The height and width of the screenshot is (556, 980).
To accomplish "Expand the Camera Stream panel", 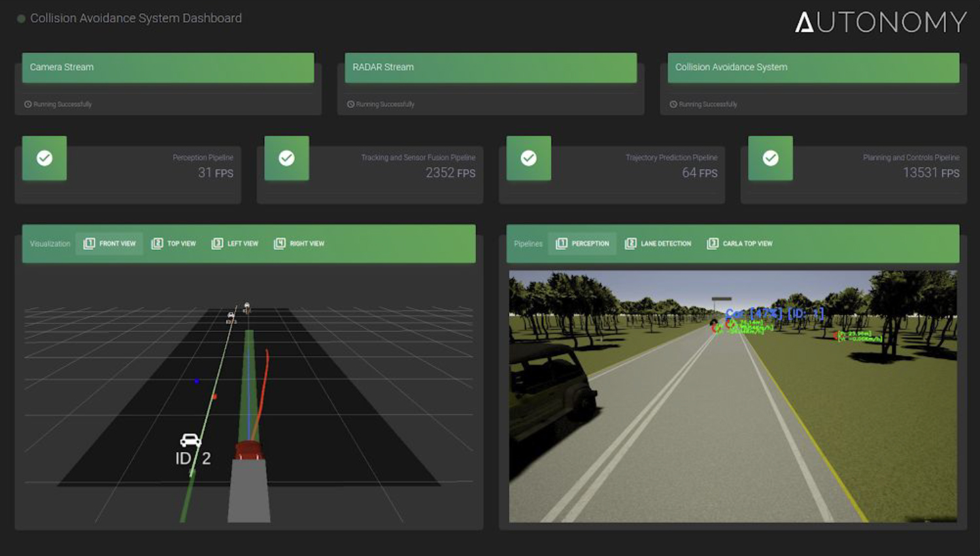I will (167, 67).
